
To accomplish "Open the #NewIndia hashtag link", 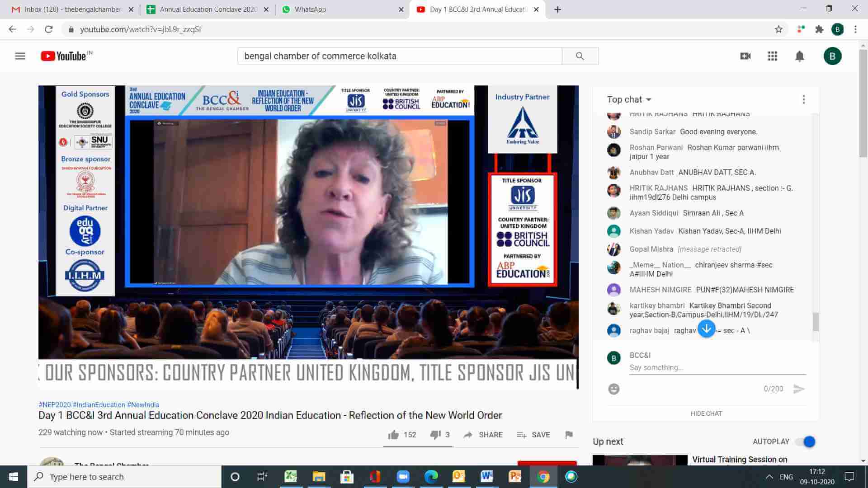I will (143, 404).
